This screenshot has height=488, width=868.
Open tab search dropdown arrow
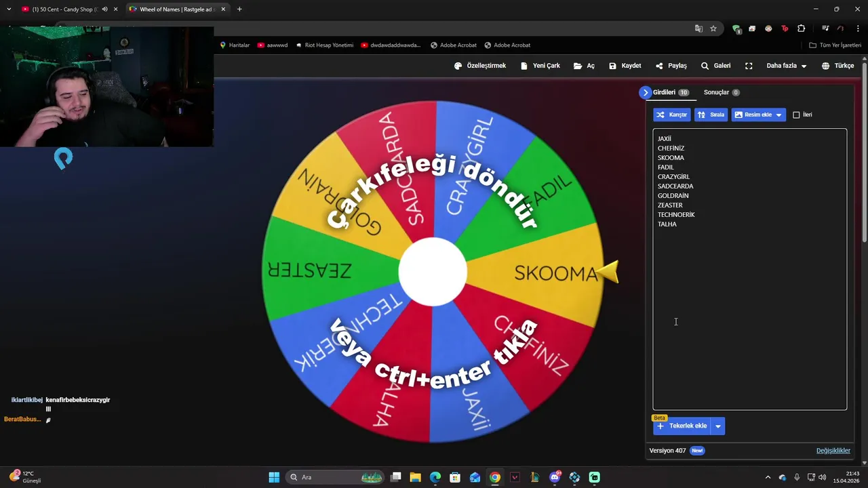pos(9,9)
